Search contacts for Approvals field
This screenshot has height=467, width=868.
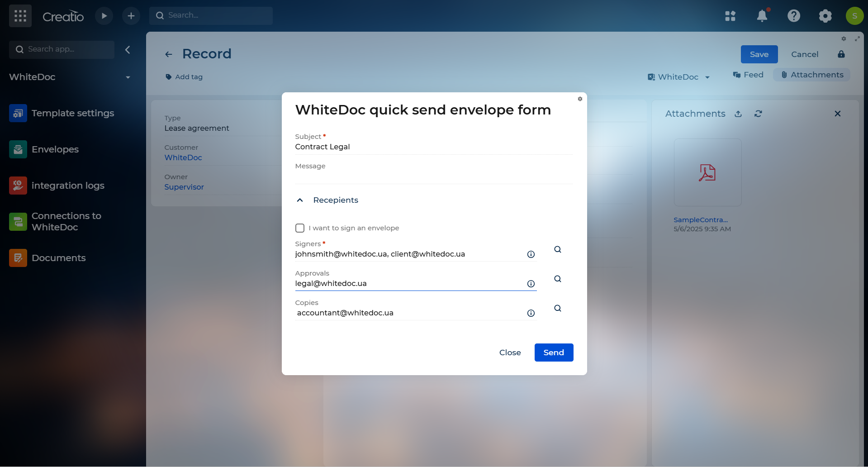558,279
